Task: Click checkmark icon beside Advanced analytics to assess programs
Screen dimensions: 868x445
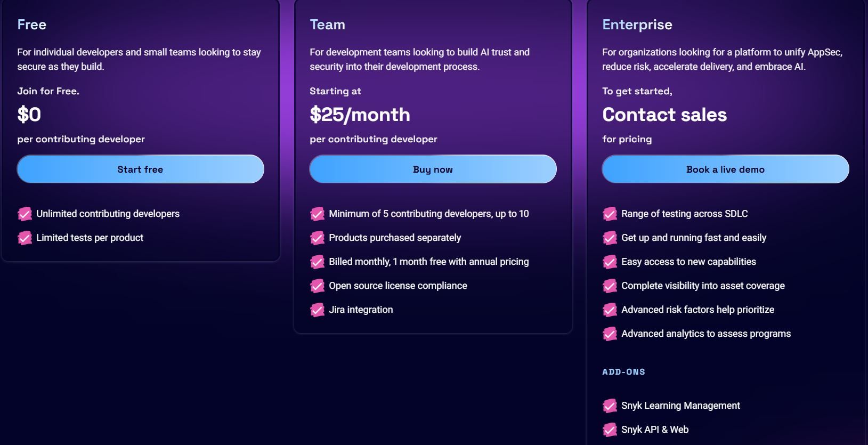Action: click(610, 334)
